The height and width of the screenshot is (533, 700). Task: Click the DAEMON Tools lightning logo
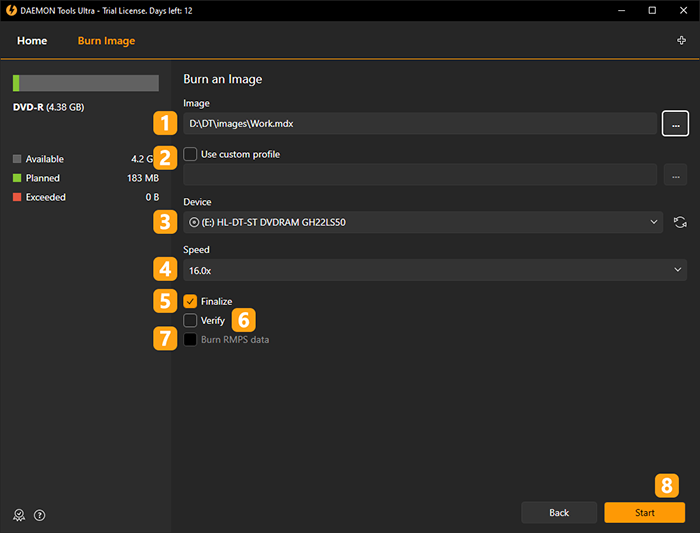tap(11, 10)
